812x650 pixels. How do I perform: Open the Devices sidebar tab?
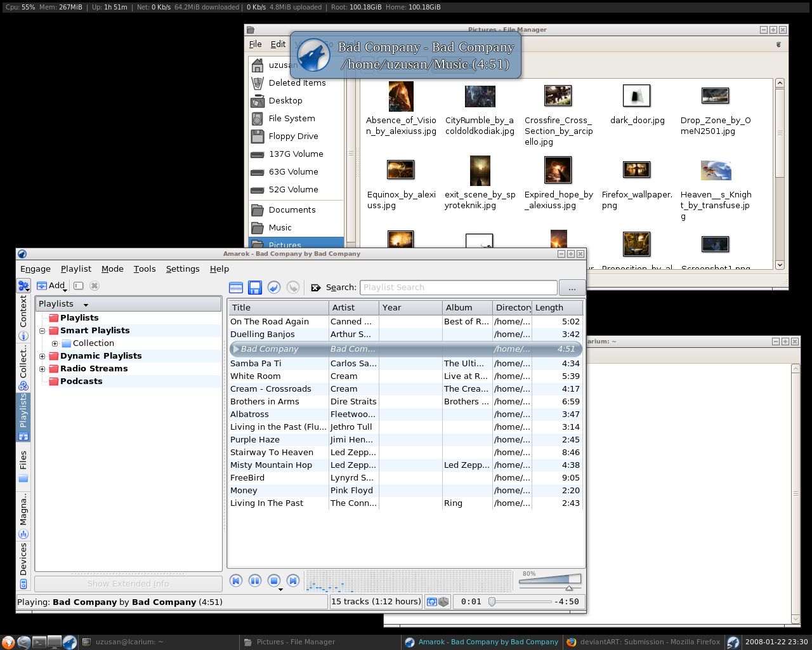pos(23,566)
